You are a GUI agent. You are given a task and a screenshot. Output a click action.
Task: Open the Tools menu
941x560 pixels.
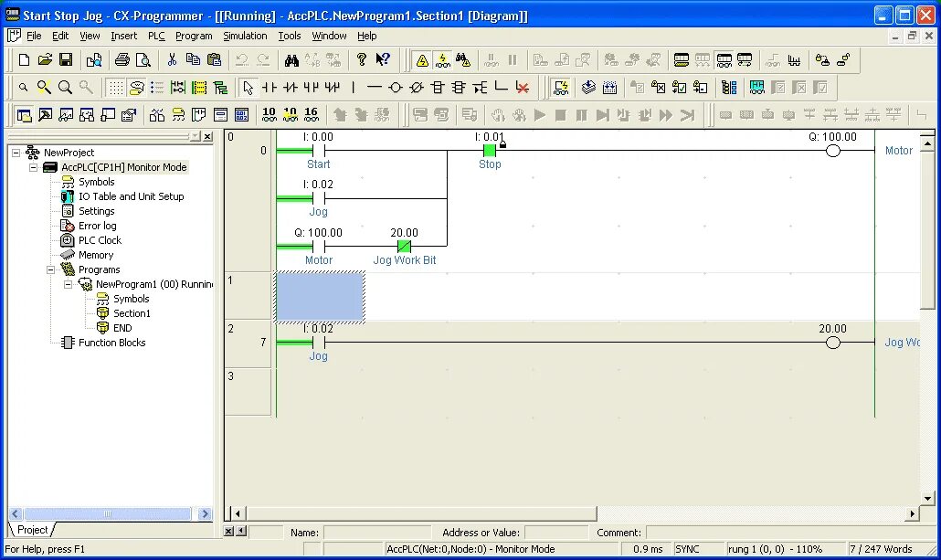[290, 36]
